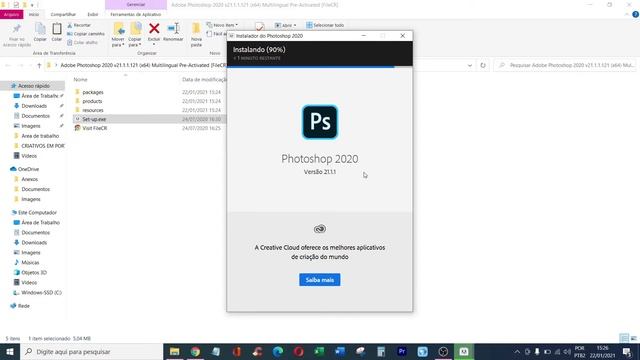Select Este Computador in sidebar
This screenshot has height=360, width=640.
[x=37, y=213]
